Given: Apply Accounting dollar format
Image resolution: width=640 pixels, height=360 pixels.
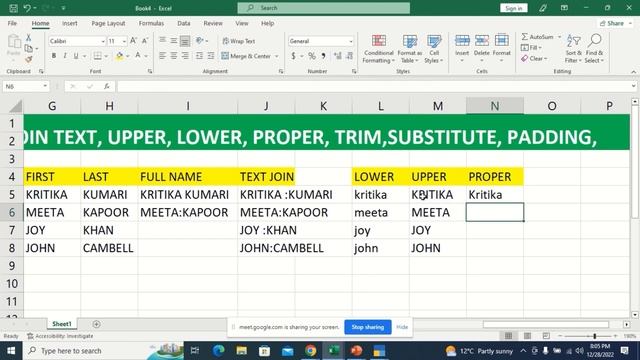Looking at the screenshot, I should [293, 56].
